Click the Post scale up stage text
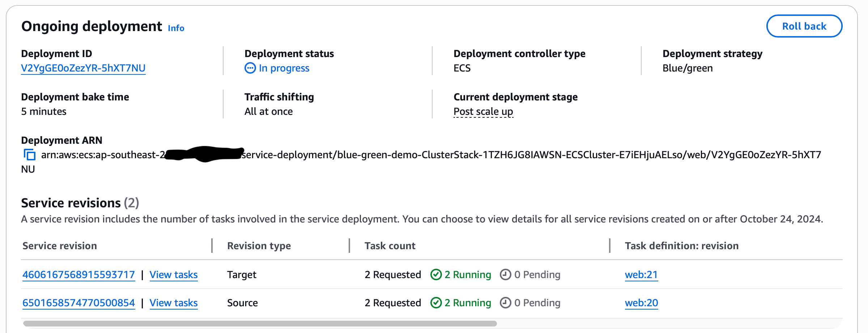The image size is (868, 333). pyautogui.click(x=483, y=111)
